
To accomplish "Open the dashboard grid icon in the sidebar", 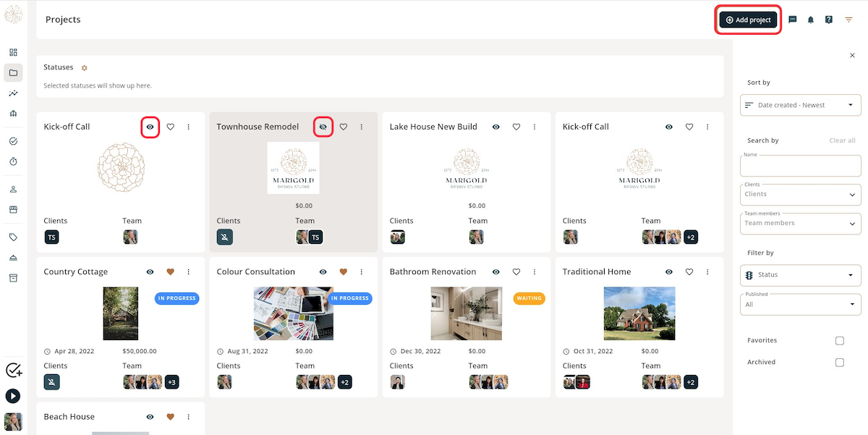I will [13, 52].
